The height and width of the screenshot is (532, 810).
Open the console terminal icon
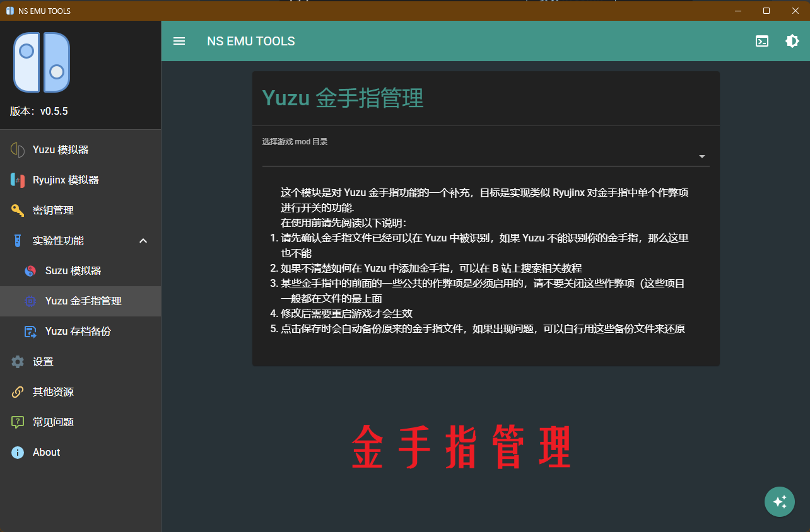click(x=762, y=41)
